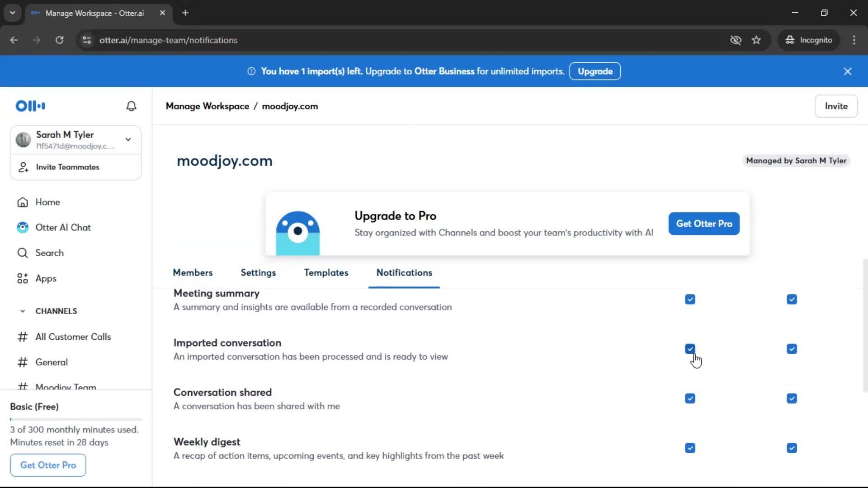
Task: Collapse the CHANNELS section chevron
Action: coord(23,311)
